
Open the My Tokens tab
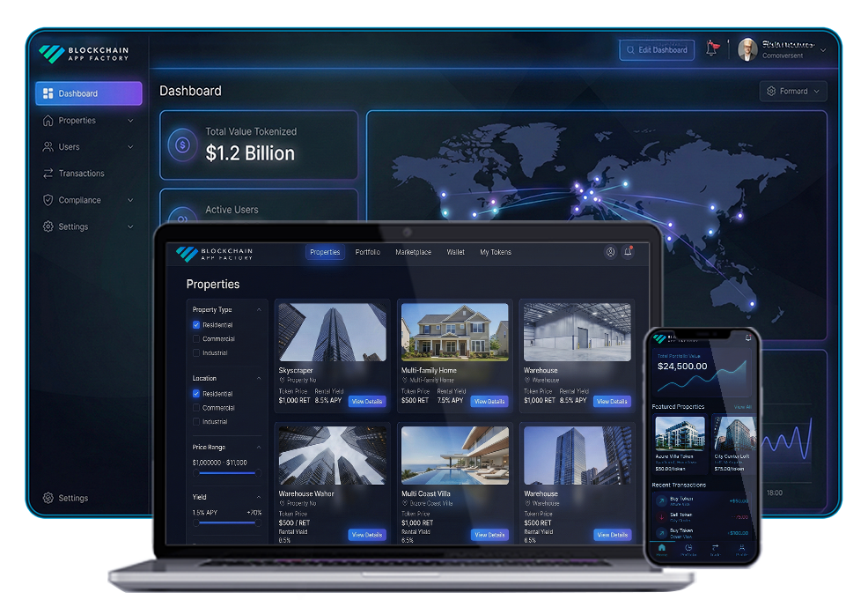[x=496, y=252]
